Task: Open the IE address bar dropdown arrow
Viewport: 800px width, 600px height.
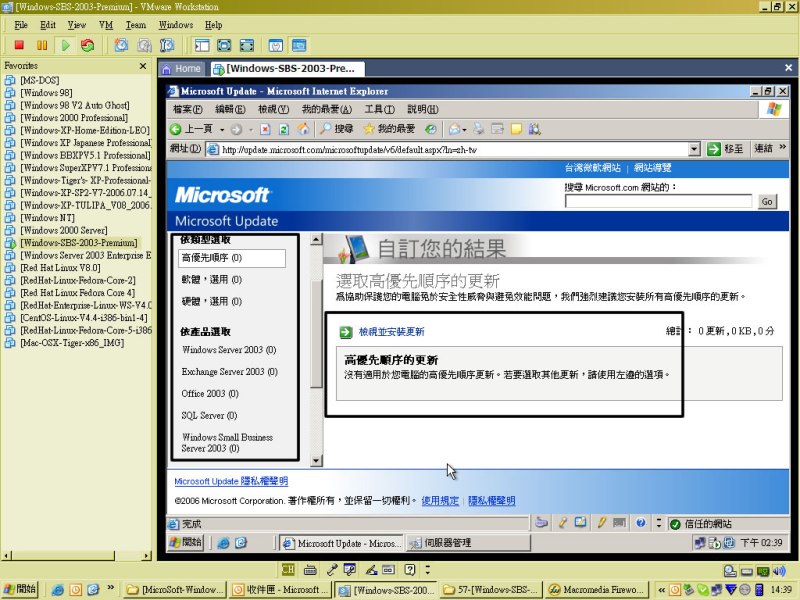Action: click(694, 149)
